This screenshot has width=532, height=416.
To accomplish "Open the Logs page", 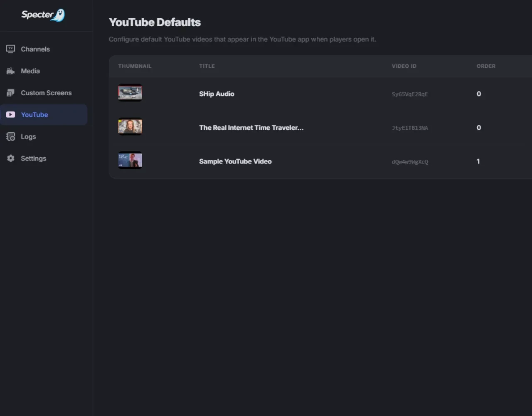I will tap(44, 136).
